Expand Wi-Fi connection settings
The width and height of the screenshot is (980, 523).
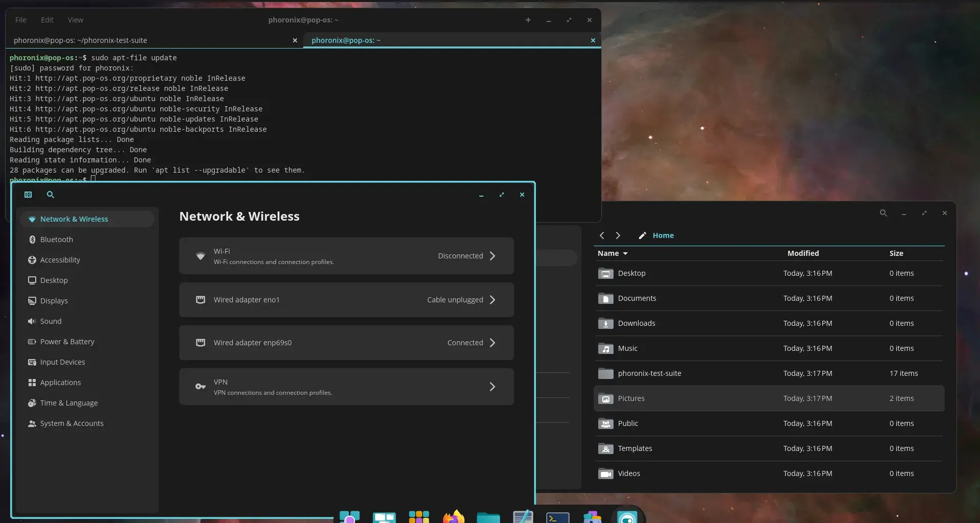[492, 255]
